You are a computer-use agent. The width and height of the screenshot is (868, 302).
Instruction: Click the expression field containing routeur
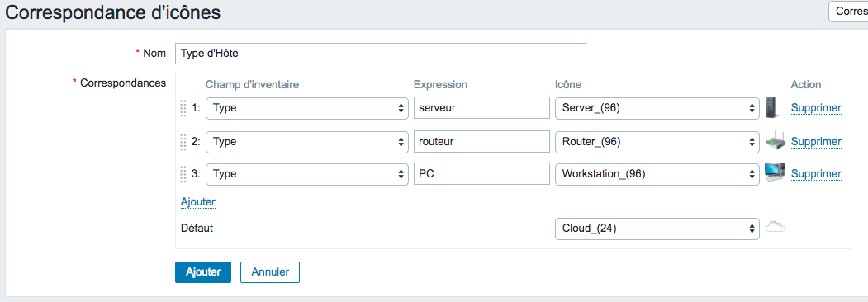481,142
